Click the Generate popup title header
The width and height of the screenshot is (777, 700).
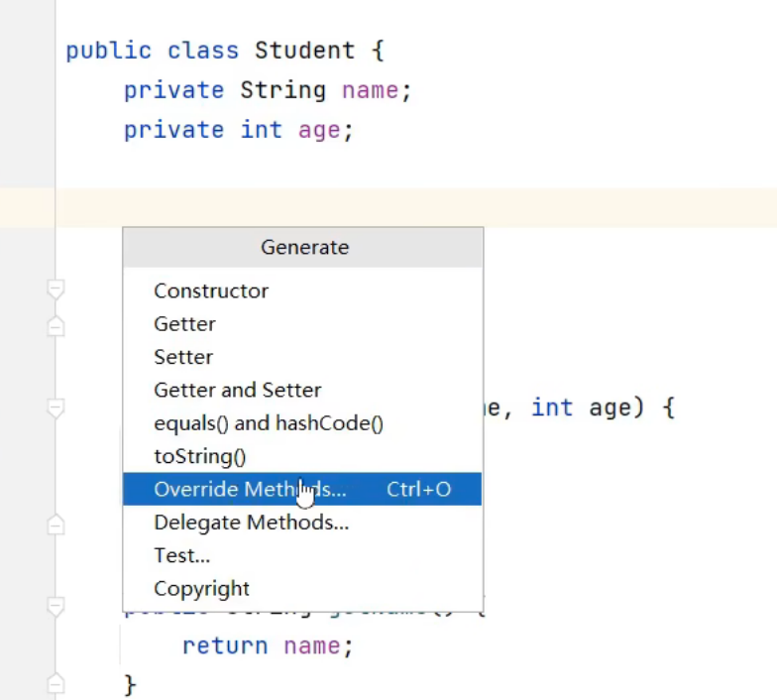pyautogui.click(x=303, y=248)
